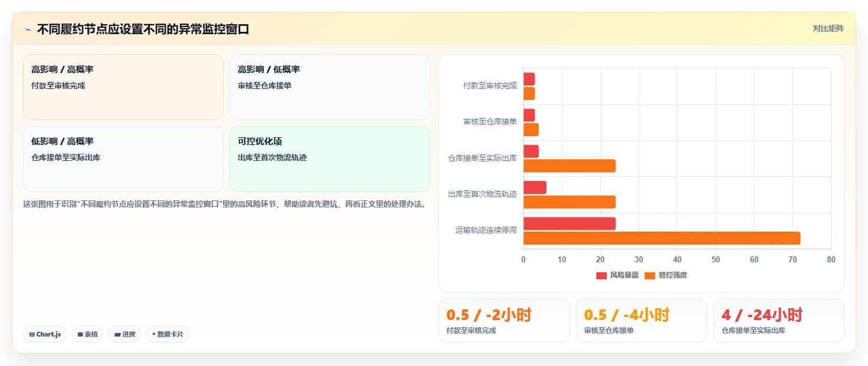Click the title 不同履约节点应设置不同的异常监控窗口
Image resolution: width=868 pixels, height=366 pixels.
click(143, 29)
